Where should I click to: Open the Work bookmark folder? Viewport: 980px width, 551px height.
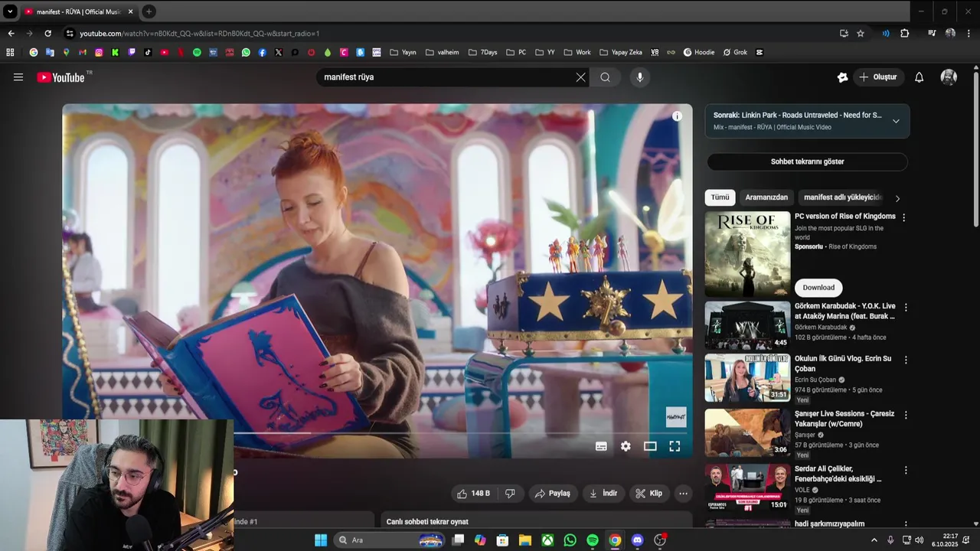point(577,53)
